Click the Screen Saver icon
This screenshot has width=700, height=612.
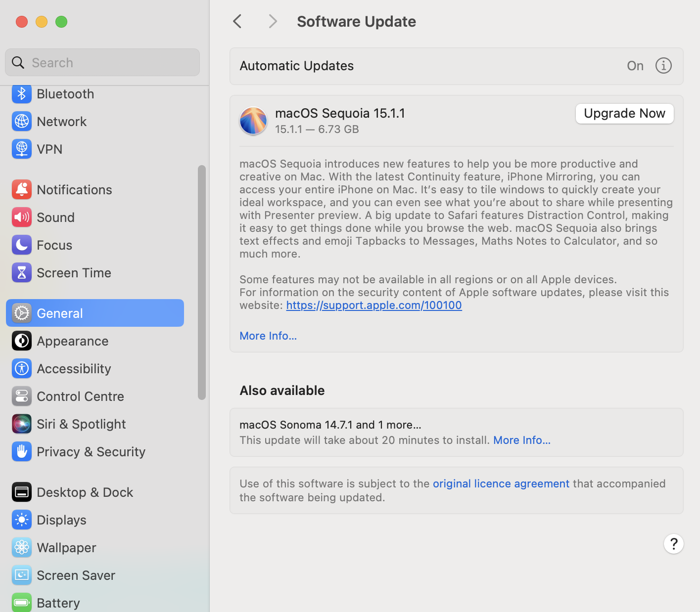coord(22,575)
